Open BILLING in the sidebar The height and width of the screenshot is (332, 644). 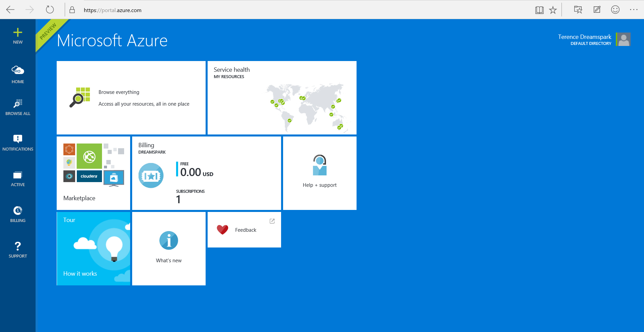coord(18,214)
